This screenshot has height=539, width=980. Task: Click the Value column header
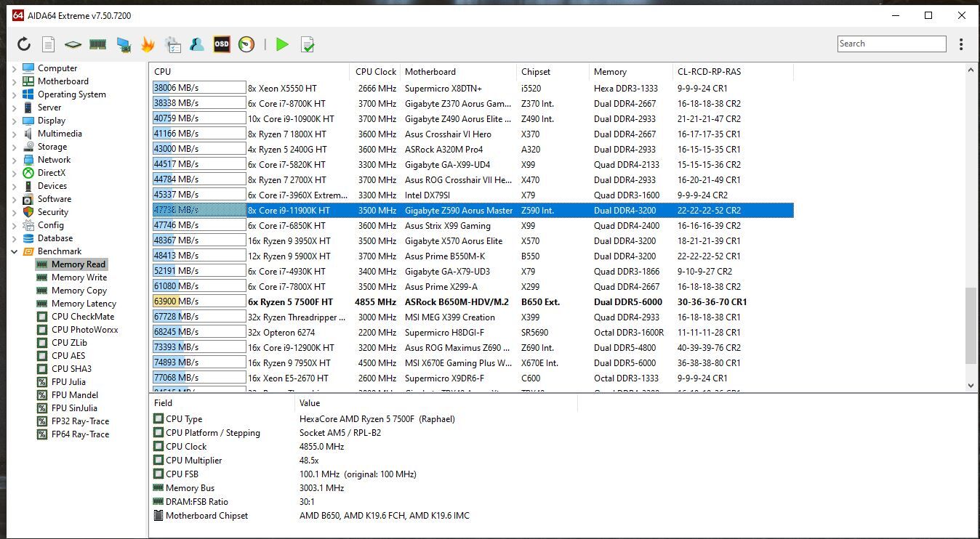click(x=436, y=403)
